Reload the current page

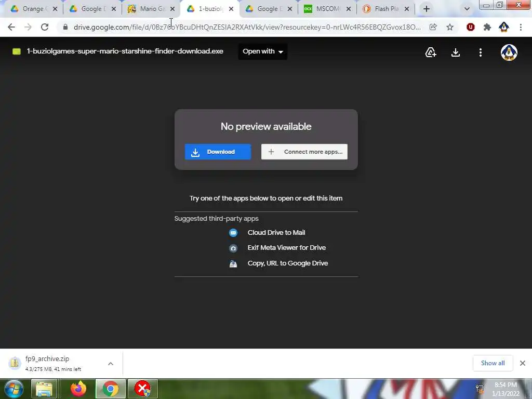[x=45, y=27]
